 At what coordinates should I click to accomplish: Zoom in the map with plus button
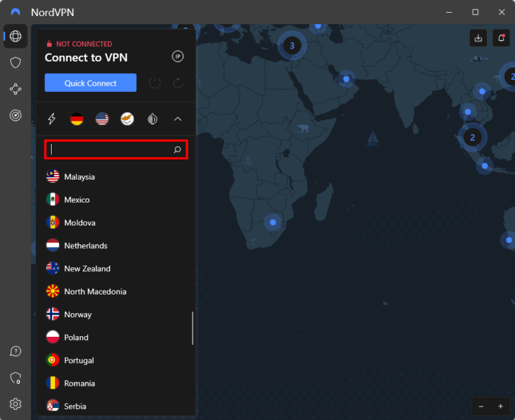click(500, 407)
